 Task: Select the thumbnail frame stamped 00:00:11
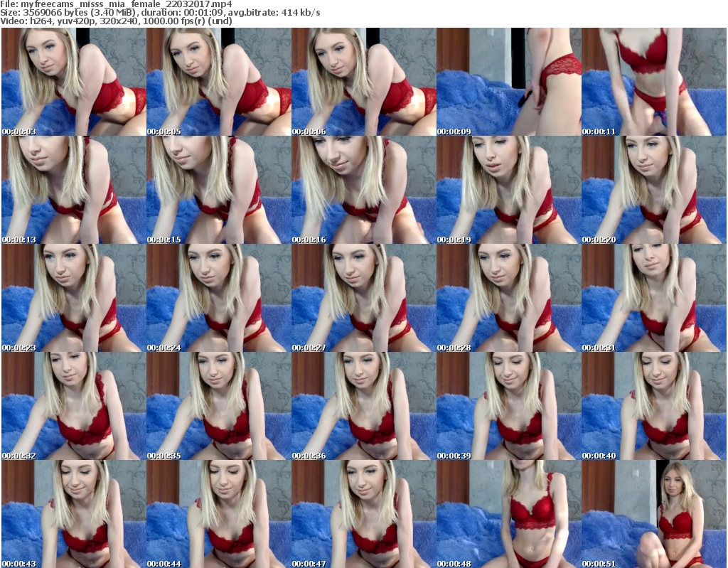[654, 82]
